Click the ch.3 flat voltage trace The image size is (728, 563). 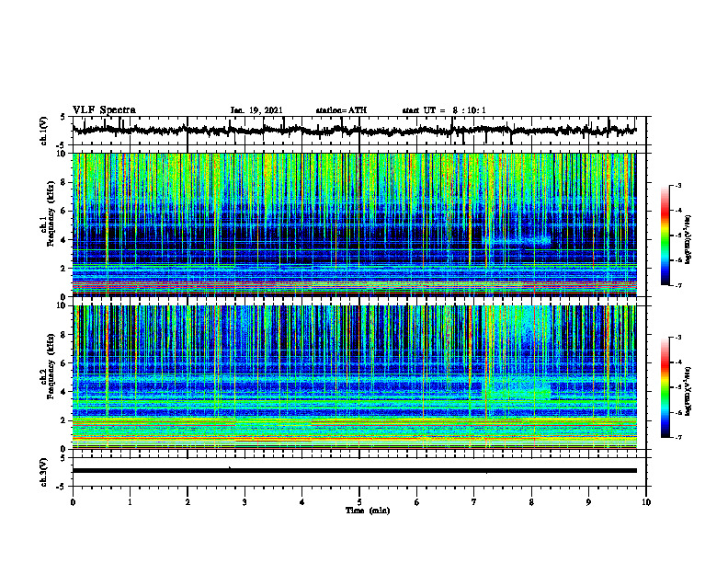[x=355, y=471]
